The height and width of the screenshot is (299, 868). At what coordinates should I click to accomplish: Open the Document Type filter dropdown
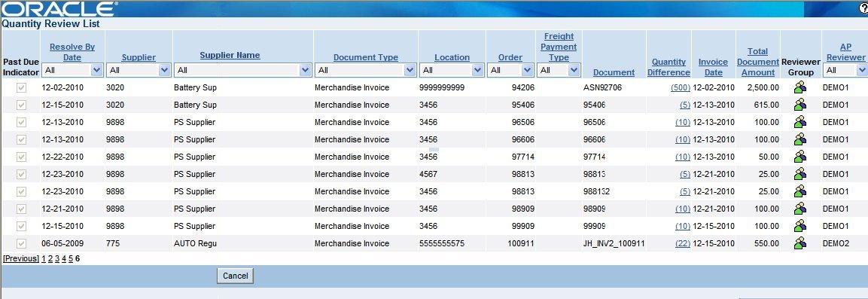tap(366, 70)
